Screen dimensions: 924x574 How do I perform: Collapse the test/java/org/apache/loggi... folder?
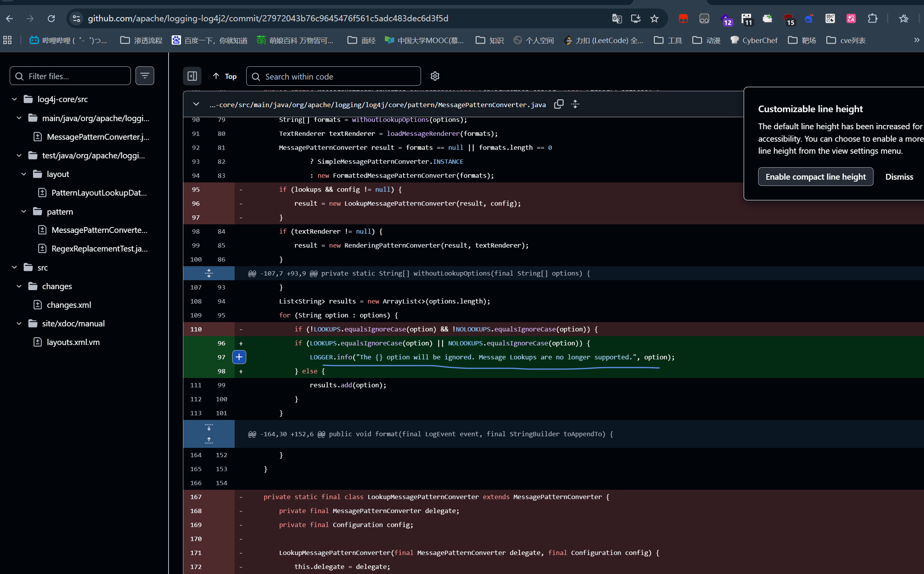pos(19,155)
